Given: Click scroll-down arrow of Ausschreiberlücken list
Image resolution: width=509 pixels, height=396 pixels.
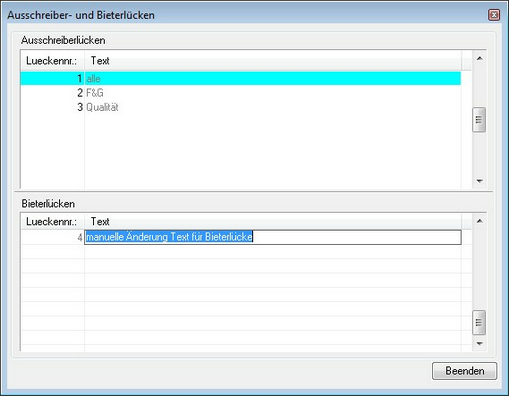Looking at the screenshot, I should point(479,181).
